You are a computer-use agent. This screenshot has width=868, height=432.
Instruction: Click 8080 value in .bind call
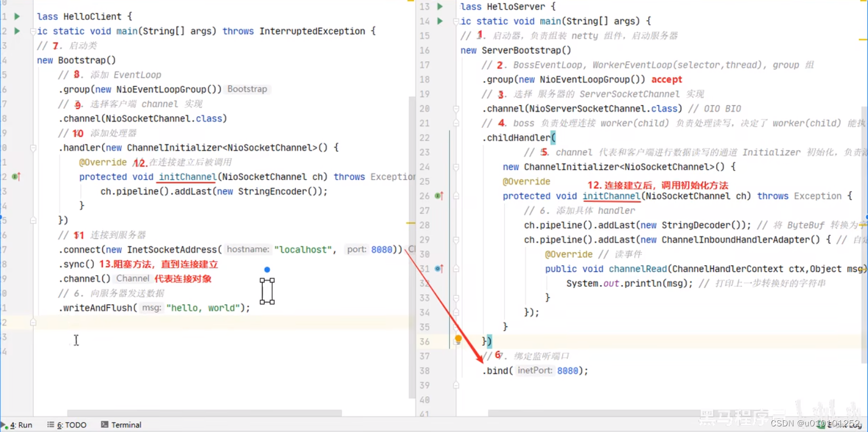[x=568, y=371]
